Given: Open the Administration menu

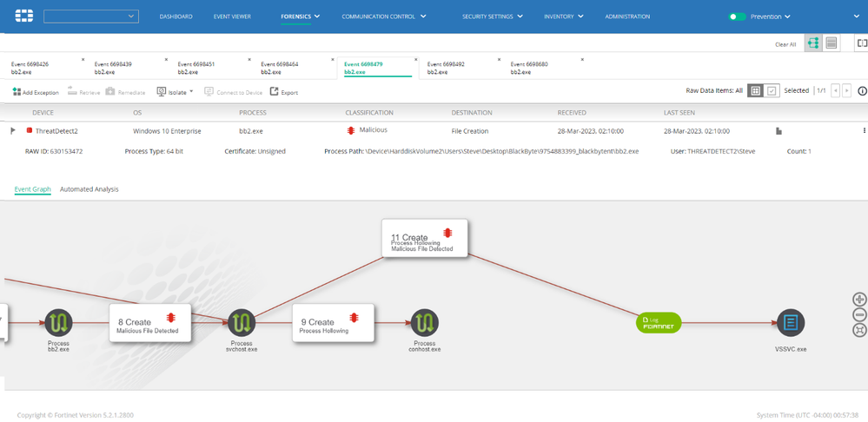Looking at the screenshot, I should click(627, 16).
